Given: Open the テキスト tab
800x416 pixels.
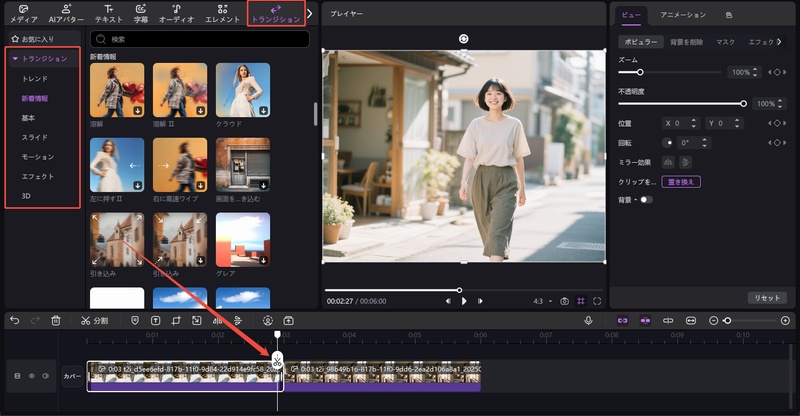Looking at the screenshot, I should point(109,14).
